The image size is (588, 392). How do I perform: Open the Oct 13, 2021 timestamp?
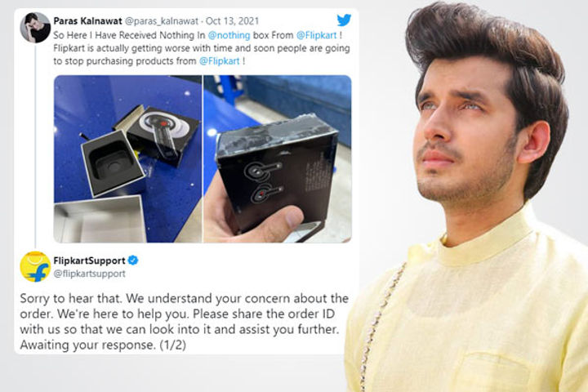(233, 21)
